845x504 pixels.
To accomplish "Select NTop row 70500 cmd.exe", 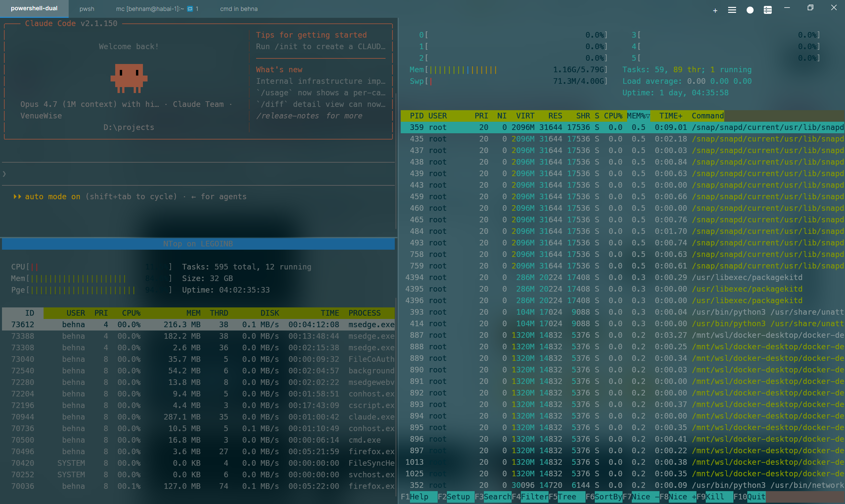I will pyautogui.click(x=198, y=440).
